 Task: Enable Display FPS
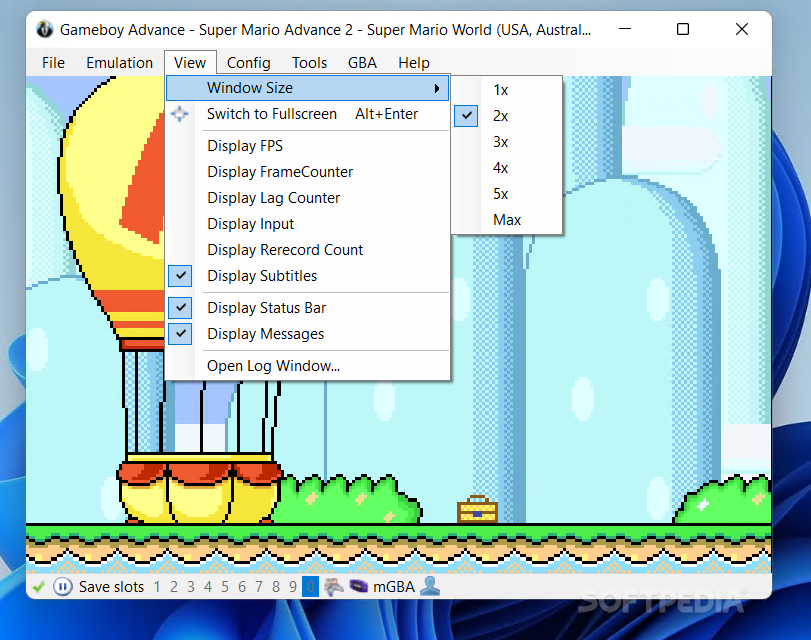pos(307,146)
